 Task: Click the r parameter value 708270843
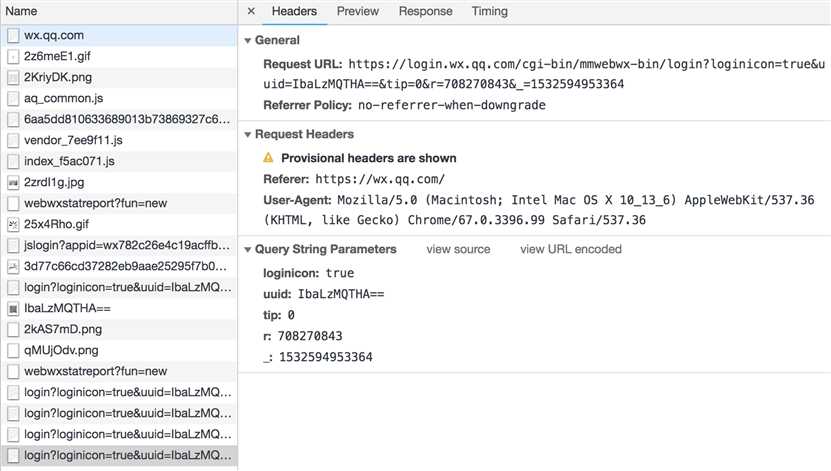point(310,336)
